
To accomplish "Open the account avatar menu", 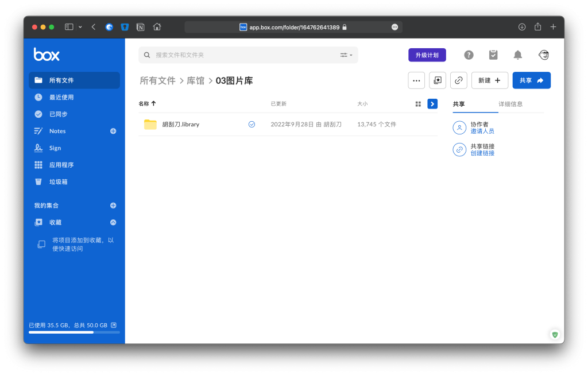I will (544, 55).
